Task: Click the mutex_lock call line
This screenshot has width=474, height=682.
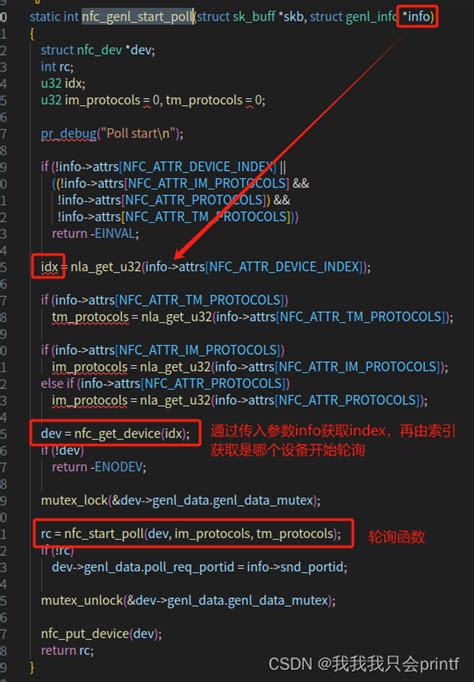Action: pyautogui.click(x=180, y=501)
